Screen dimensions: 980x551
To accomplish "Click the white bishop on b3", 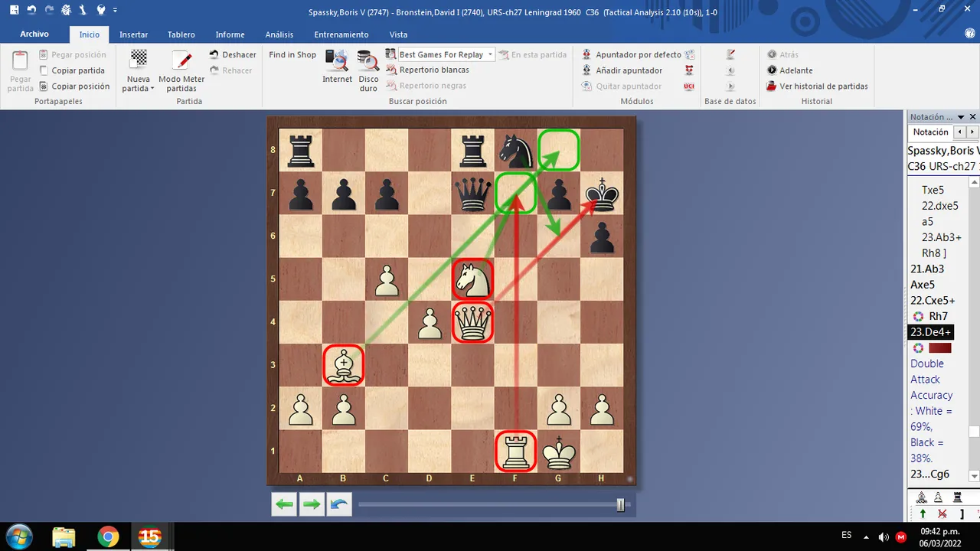I will (343, 365).
